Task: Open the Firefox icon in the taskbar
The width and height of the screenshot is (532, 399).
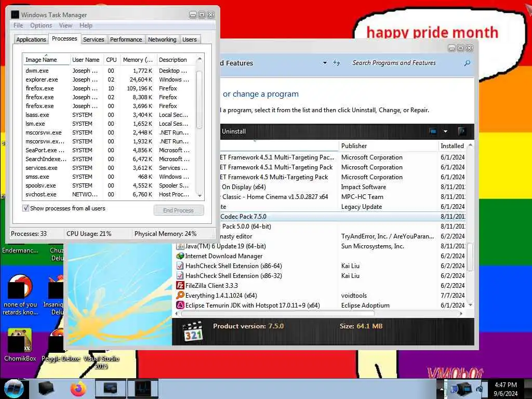Action: (78, 389)
